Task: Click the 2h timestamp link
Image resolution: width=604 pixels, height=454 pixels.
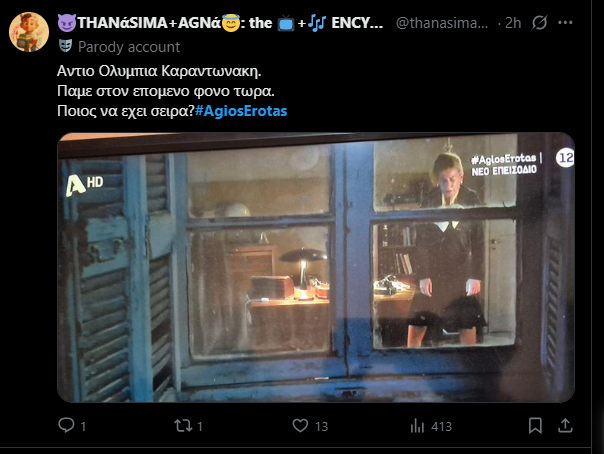Action: click(513, 23)
